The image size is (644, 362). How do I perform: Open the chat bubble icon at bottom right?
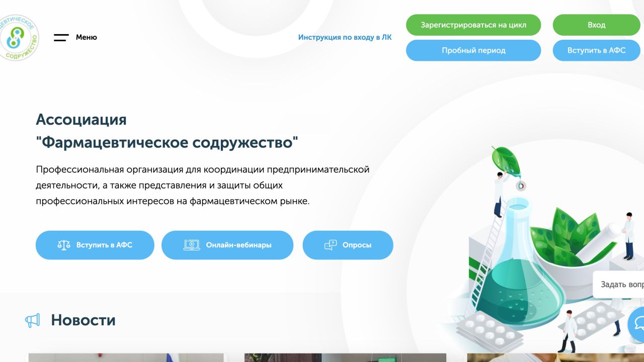638,325
